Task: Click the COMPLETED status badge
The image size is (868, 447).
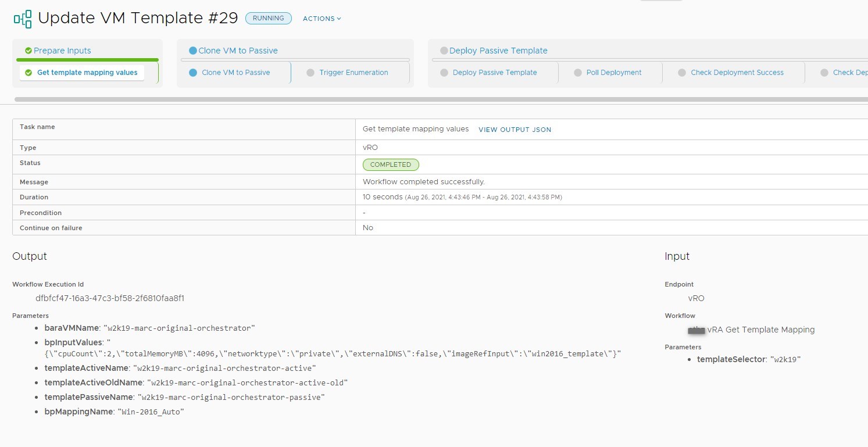Action: pos(391,165)
